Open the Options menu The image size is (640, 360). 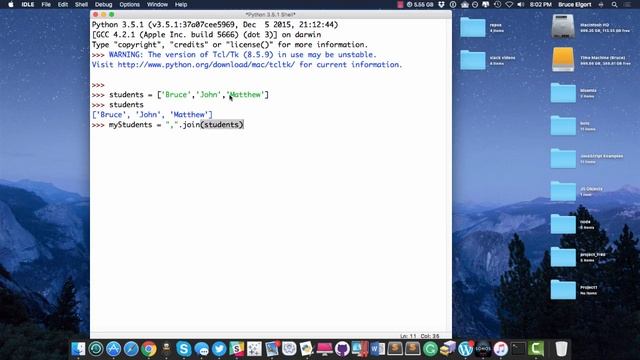129,4
